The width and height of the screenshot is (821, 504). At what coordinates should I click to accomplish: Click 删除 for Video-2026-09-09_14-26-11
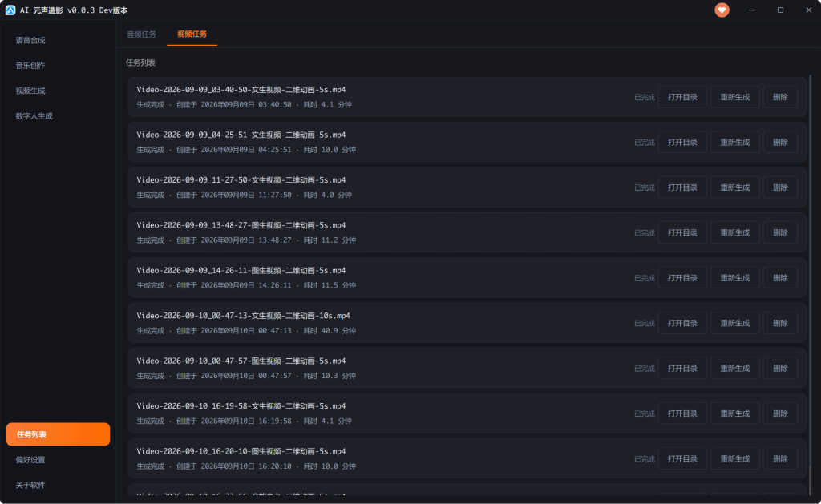[x=780, y=278]
